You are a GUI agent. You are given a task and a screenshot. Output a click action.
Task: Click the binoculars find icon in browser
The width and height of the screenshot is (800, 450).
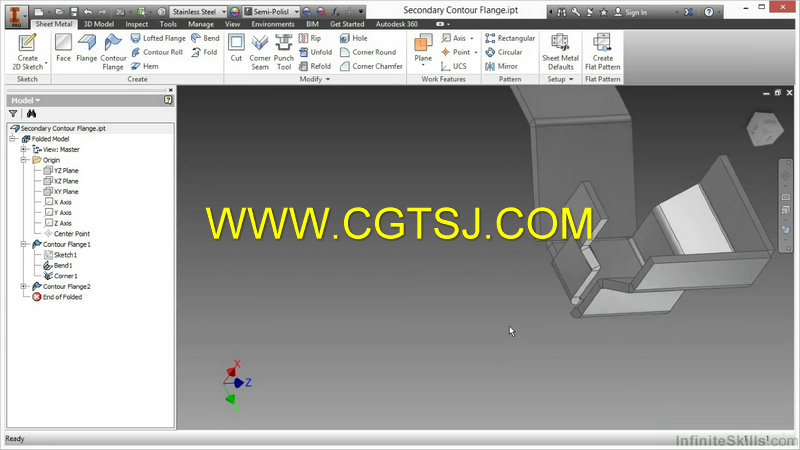(31, 114)
